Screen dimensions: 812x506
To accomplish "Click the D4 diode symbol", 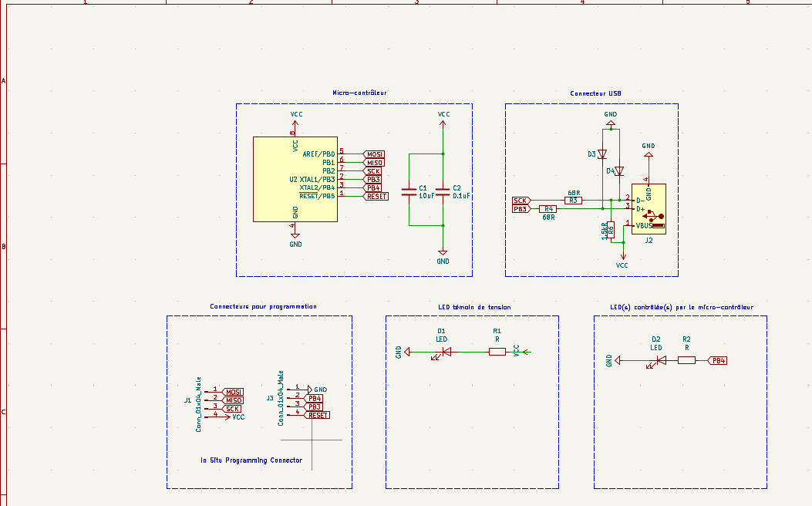I will coord(618,170).
